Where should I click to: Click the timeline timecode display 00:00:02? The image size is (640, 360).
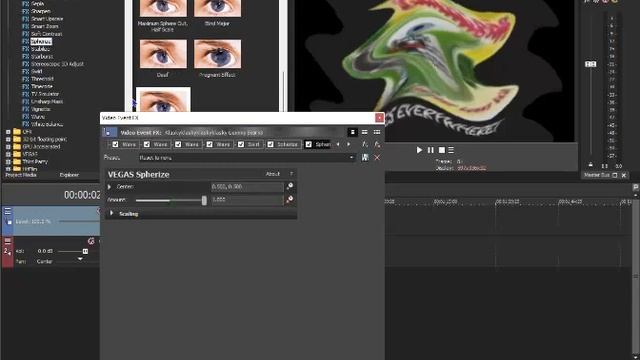click(82, 195)
